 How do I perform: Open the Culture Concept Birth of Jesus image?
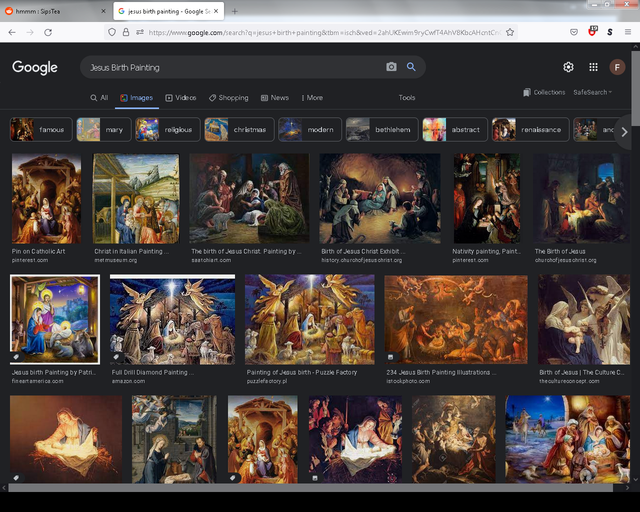point(584,319)
